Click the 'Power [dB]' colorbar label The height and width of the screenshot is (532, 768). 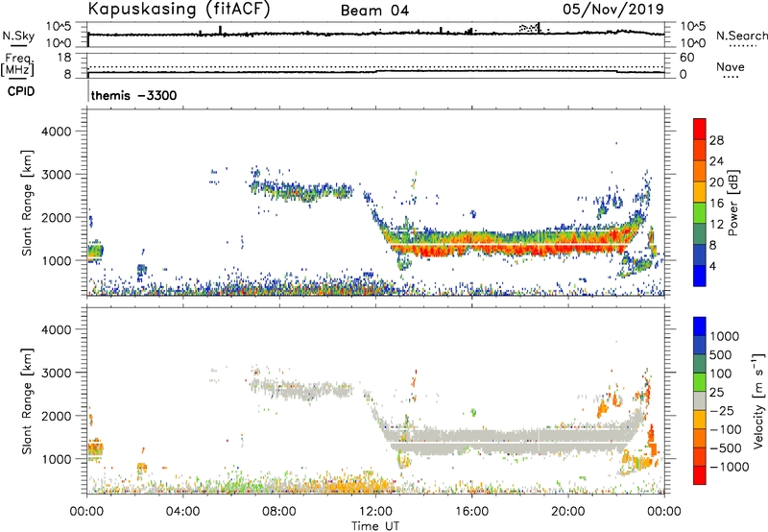point(732,203)
